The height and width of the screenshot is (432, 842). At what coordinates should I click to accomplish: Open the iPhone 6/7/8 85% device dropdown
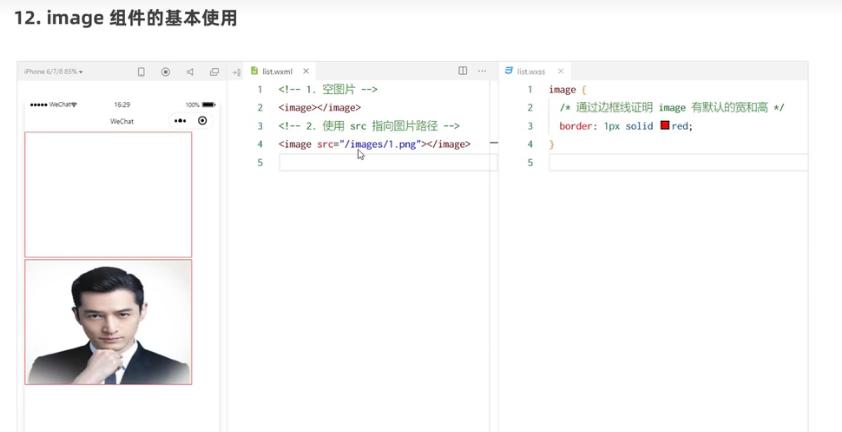[x=53, y=71]
